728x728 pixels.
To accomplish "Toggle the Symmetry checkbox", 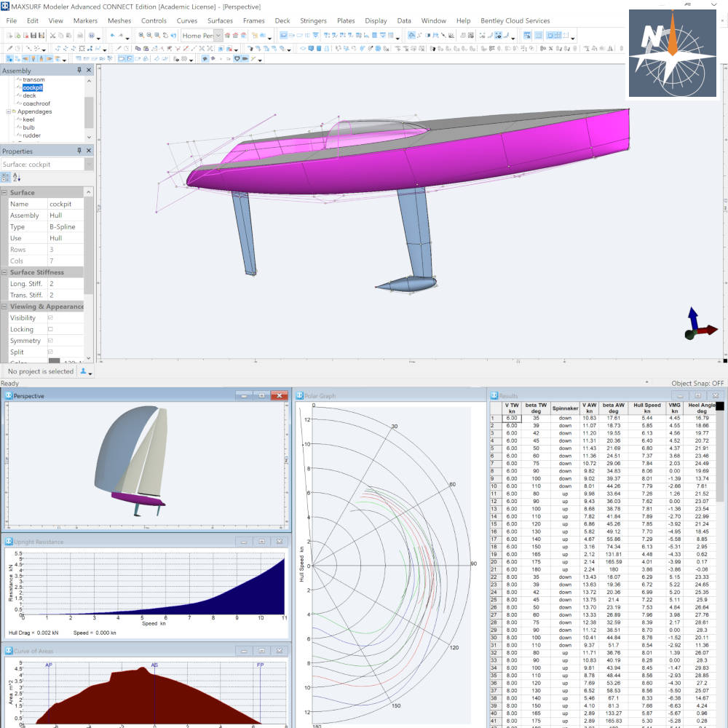I will click(50, 341).
